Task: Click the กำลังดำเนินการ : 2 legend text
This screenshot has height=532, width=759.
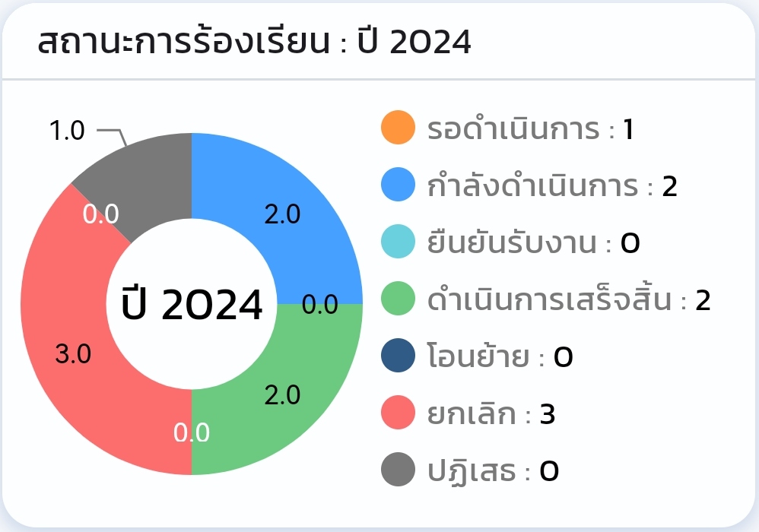Action: 552,186
